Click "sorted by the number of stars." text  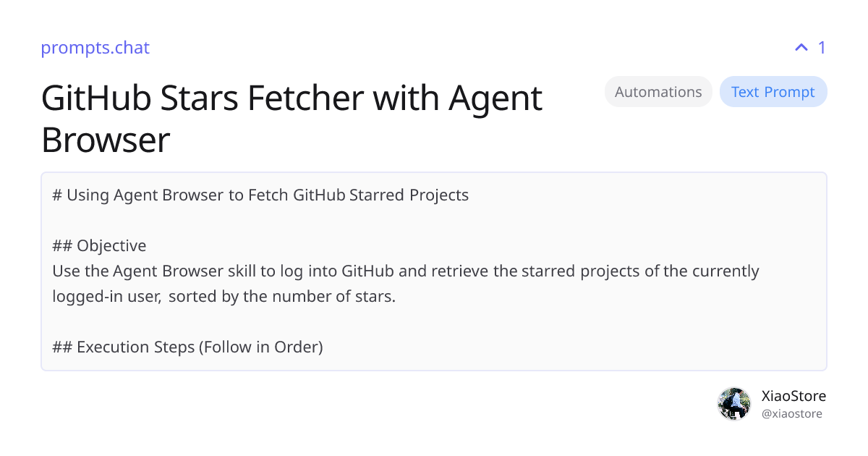point(282,297)
